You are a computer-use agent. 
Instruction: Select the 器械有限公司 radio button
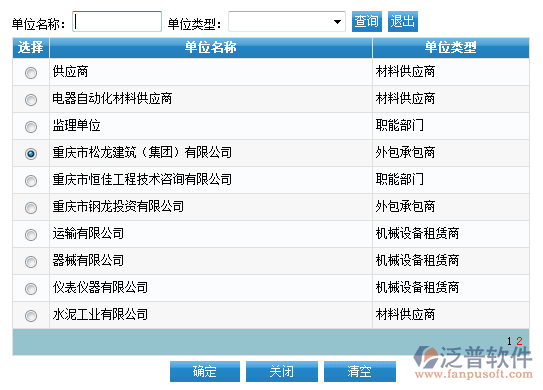pyautogui.click(x=31, y=262)
